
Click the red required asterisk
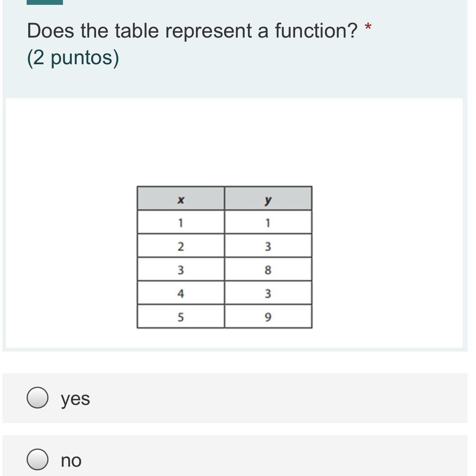pos(367,27)
